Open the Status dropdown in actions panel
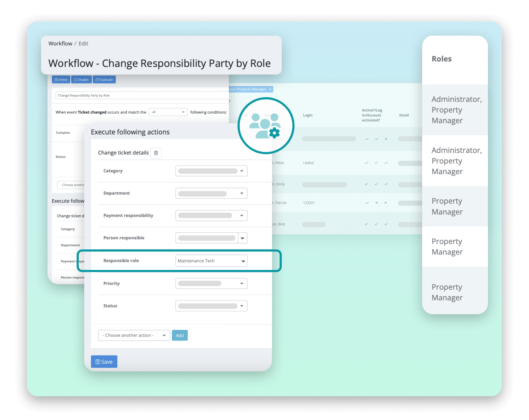This screenshot has height=420, width=529. click(211, 306)
